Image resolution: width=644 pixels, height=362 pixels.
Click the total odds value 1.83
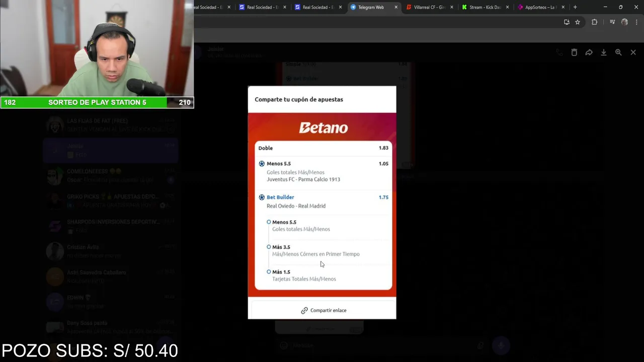pyautogui.click(x=383, y=148)
